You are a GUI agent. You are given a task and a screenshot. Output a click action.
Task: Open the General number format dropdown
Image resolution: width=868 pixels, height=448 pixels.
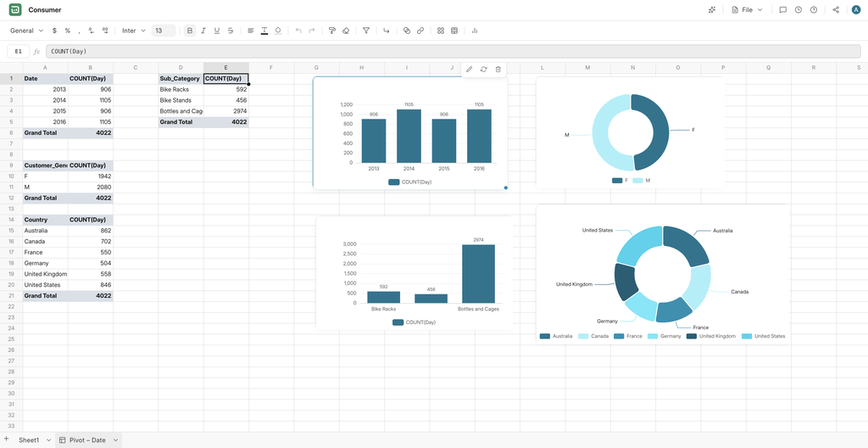[26, 31]
